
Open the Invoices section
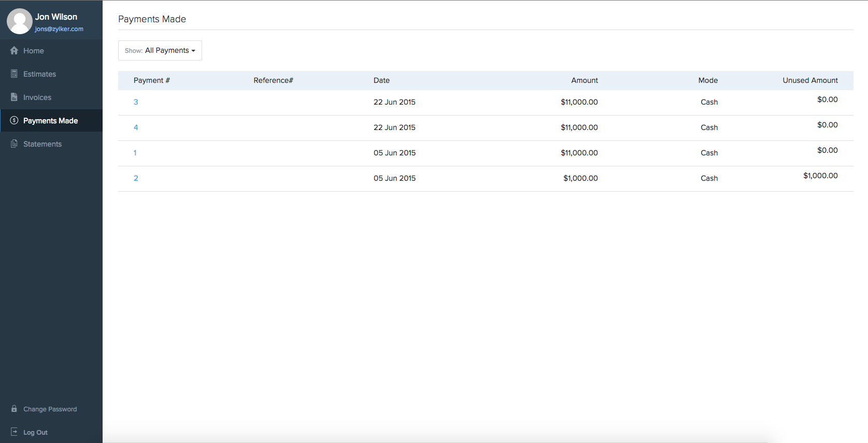point(51,97)
